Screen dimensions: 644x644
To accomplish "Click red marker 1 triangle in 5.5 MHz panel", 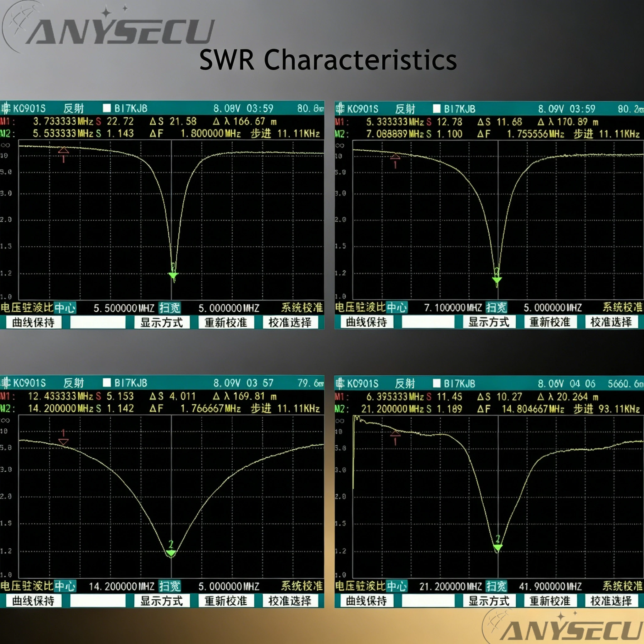I will (63, 150).
